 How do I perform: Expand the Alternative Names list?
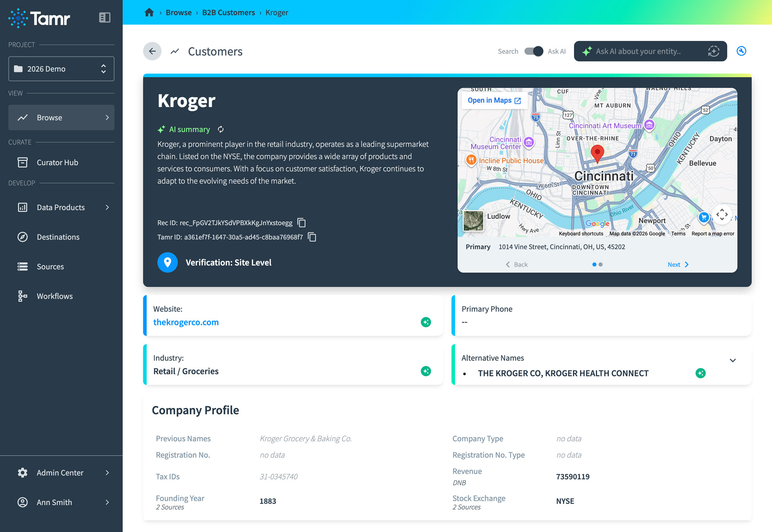click(733, 360)
